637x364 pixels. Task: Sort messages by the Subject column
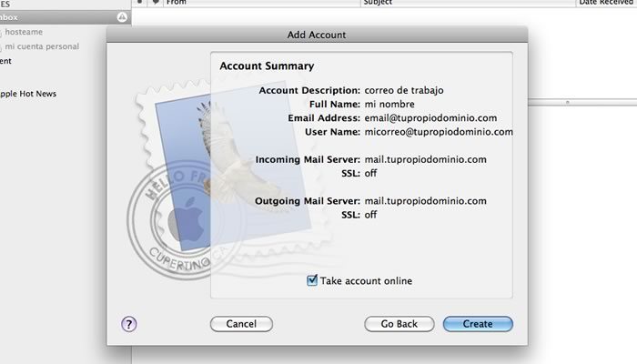[468, 3]
